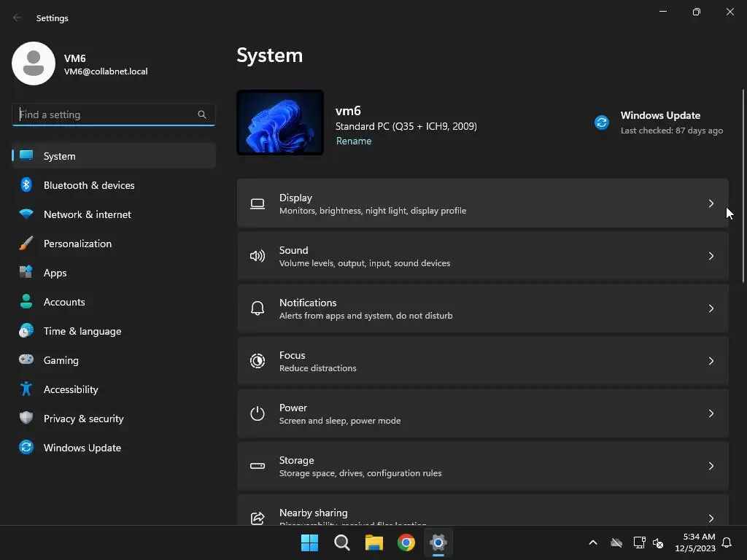747x560 pixels.
Task: Click the VM6@collabnet.local account name
Action: [106, 71]
